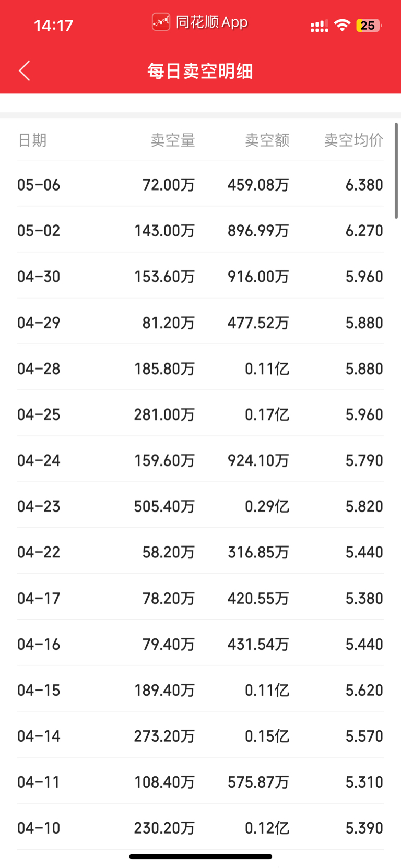Tap the 日期 column header
The width and height of the screenshot is (401, 868).
(x=32, y=140)
